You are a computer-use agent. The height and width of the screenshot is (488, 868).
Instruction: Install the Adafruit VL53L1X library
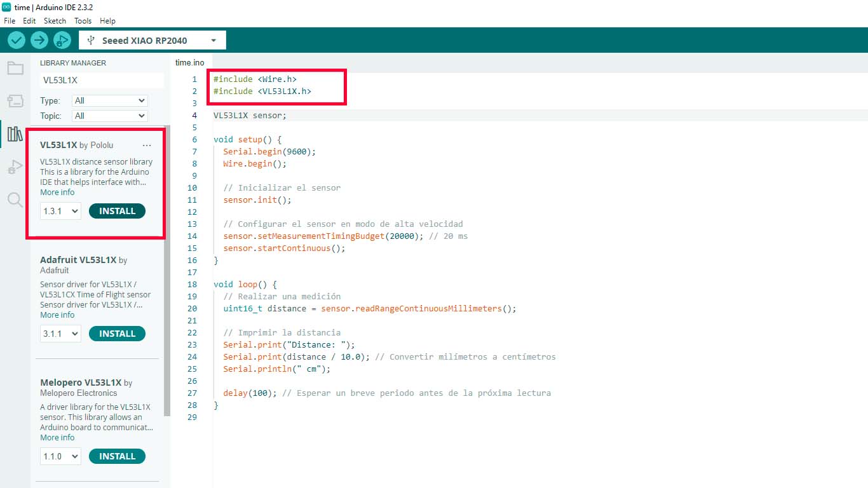click(x=117, y=334)
